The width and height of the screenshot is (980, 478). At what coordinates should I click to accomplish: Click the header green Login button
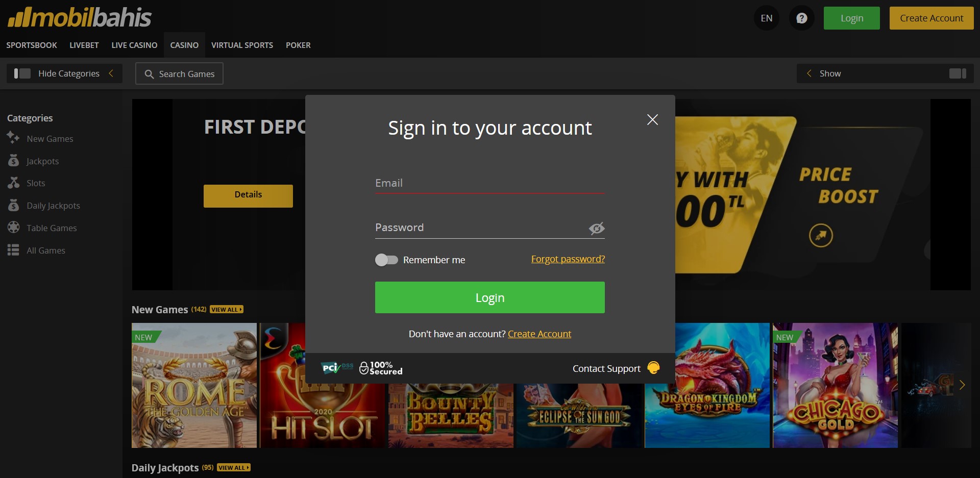pos(851,18)
